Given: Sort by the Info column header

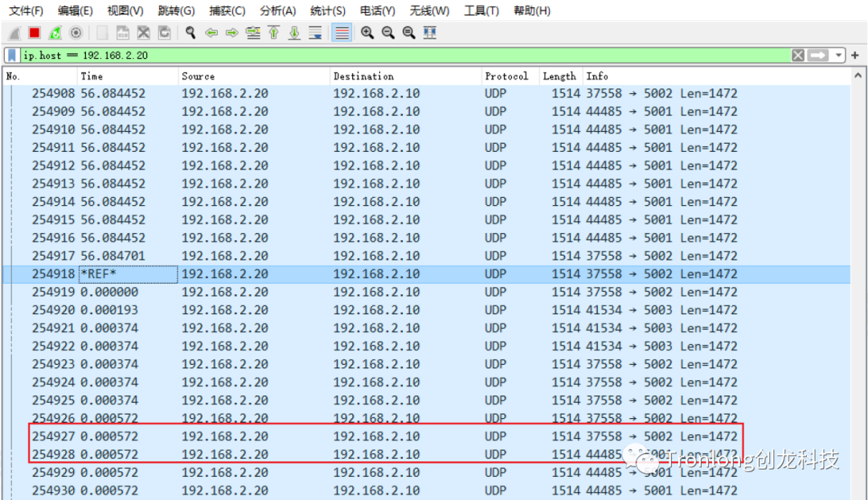Looking at the screenshot, I should pos(717,76).
